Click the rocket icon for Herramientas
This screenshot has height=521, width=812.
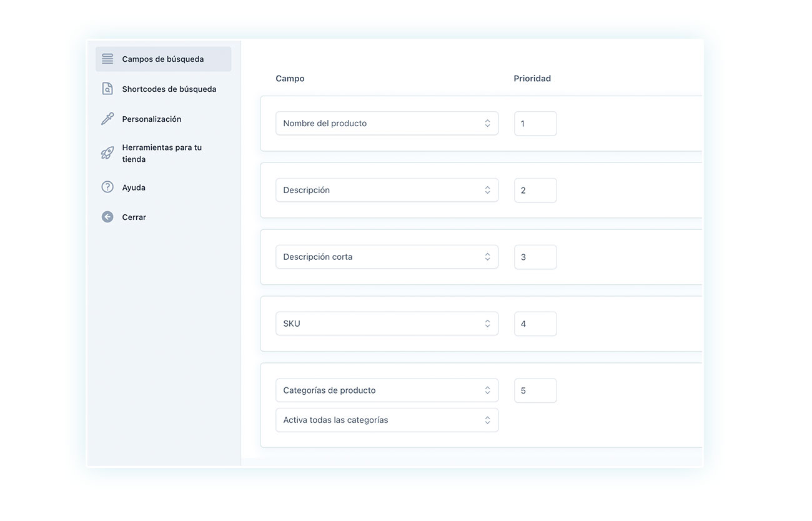pos(107,153)
